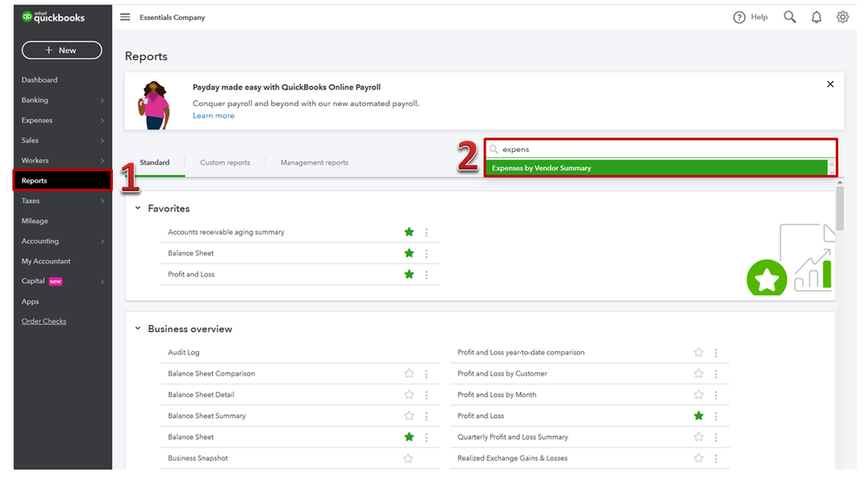
Task: Switch to the Management reports tab
Action: pos(315,163)
